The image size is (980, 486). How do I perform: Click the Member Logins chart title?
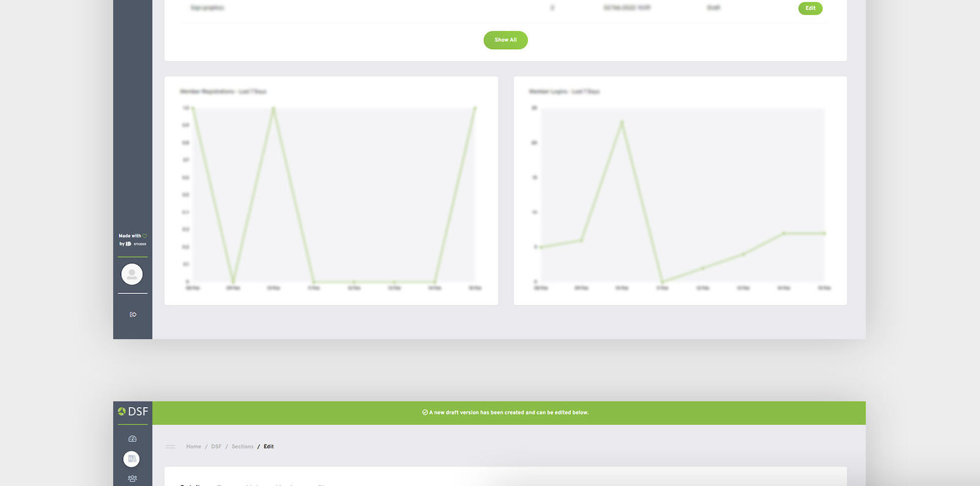[564, 92]
